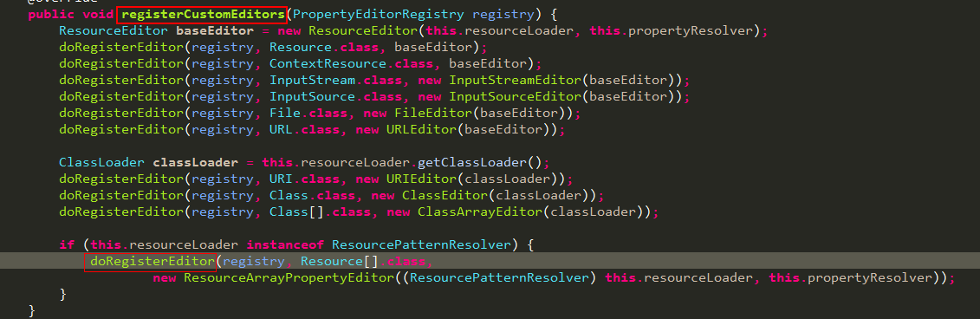The height and width of the screenshot is (319, 980).
Task: Click the baseEditor variable declaration name
Action: pyautogui.click(x=215, y=30)
